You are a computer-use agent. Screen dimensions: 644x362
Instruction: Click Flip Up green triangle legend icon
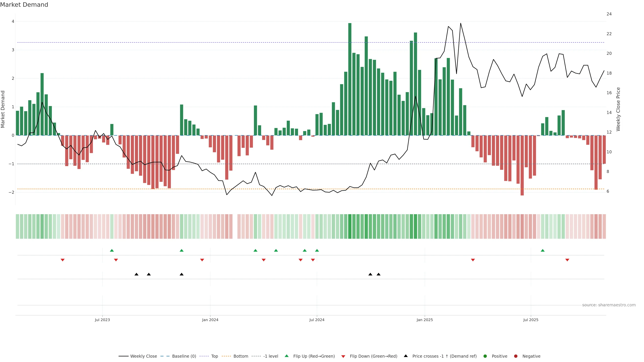pyautogui.click(x=286, y=356)
